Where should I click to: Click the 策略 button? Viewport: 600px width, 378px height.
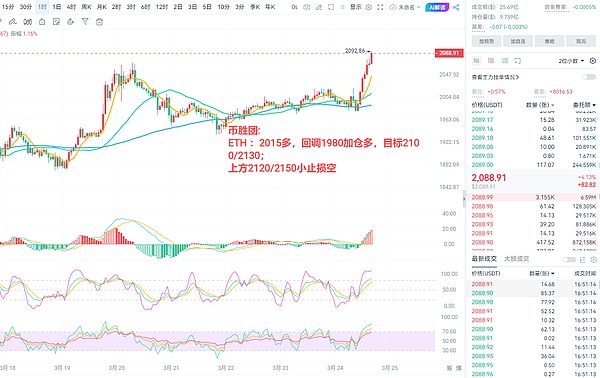click(x=549, y=41)
